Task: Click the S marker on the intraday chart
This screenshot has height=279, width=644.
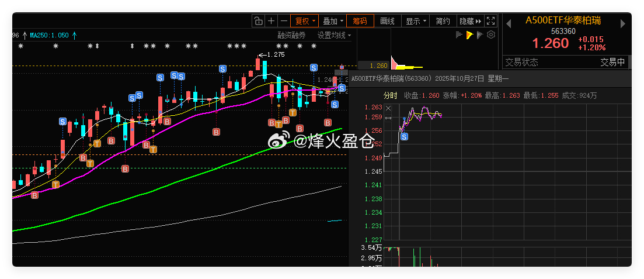Action: click(404, 136)
